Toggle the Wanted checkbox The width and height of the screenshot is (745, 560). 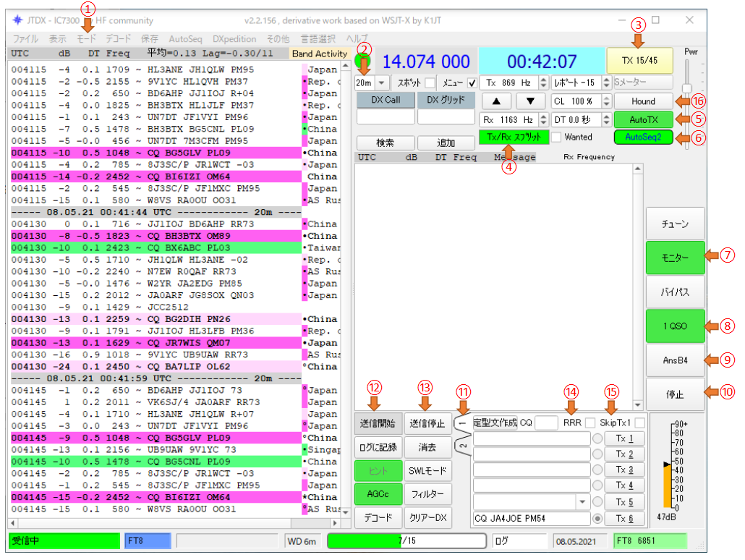pyautogui.click(x=556, y=137)
